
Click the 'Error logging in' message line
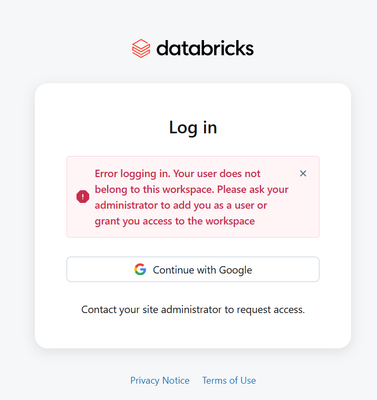click(177, 174)
